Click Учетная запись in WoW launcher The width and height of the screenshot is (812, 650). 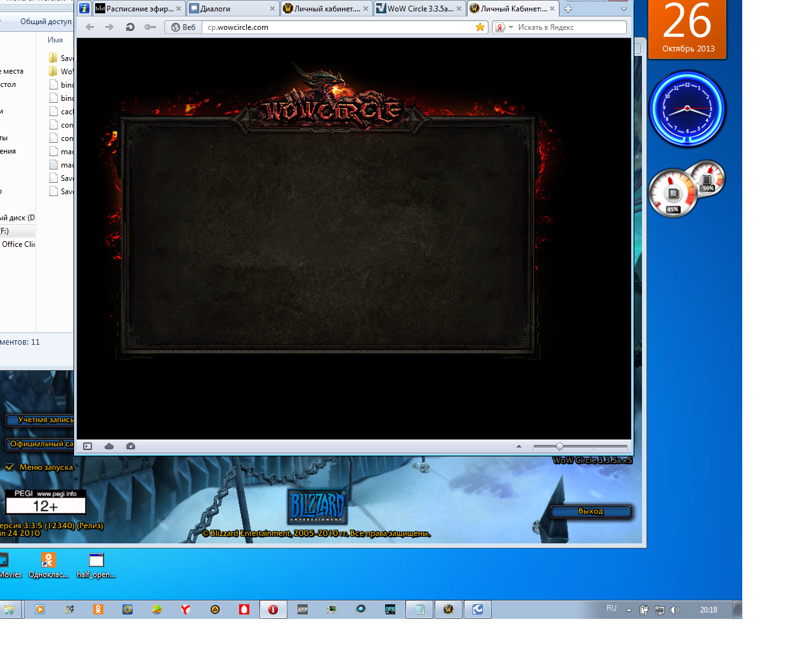[39, 420]
